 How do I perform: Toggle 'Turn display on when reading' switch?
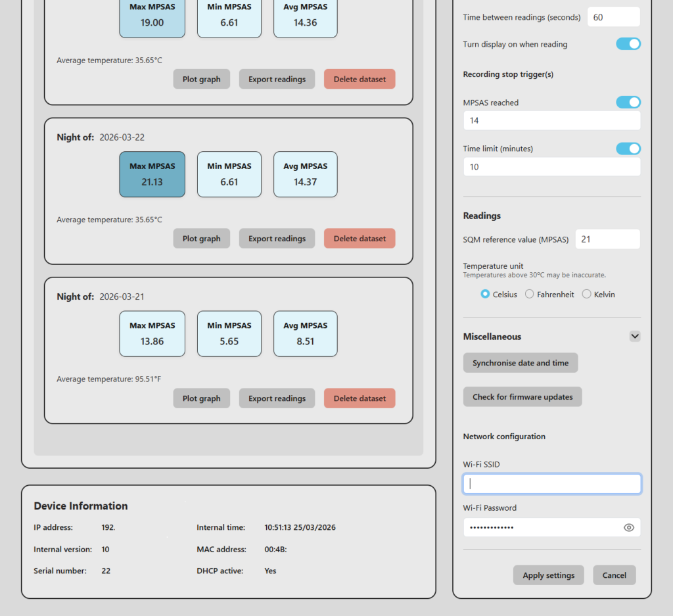point(628,44)
